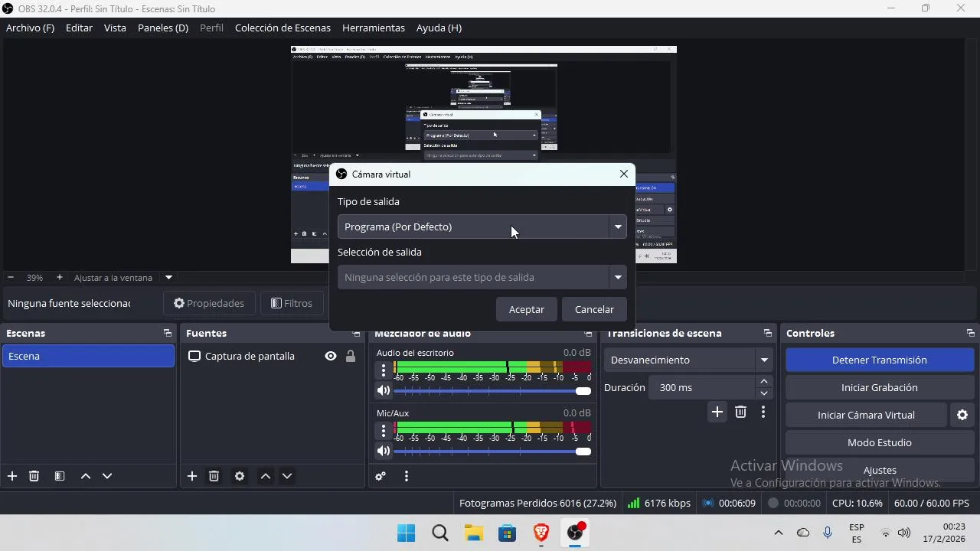This screenshot has width=980, height=551.
Task: Open Ayuda (H) menu
Action: tap(439, 28)
